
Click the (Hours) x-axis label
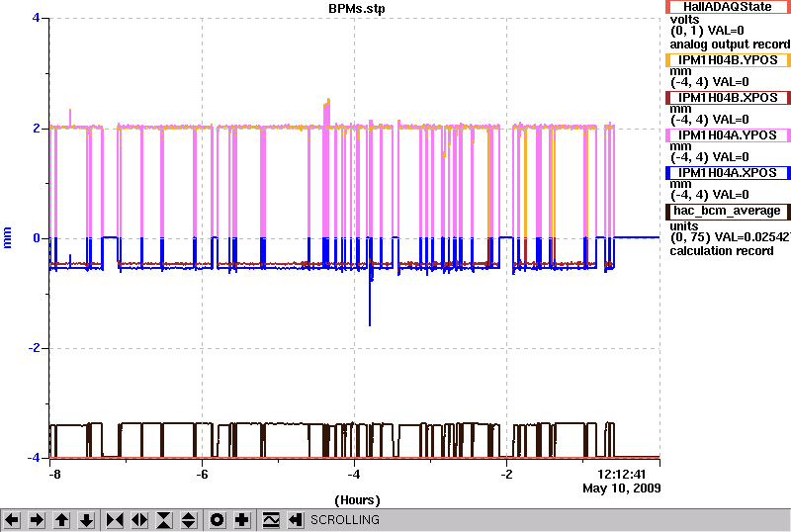[357, 500]
